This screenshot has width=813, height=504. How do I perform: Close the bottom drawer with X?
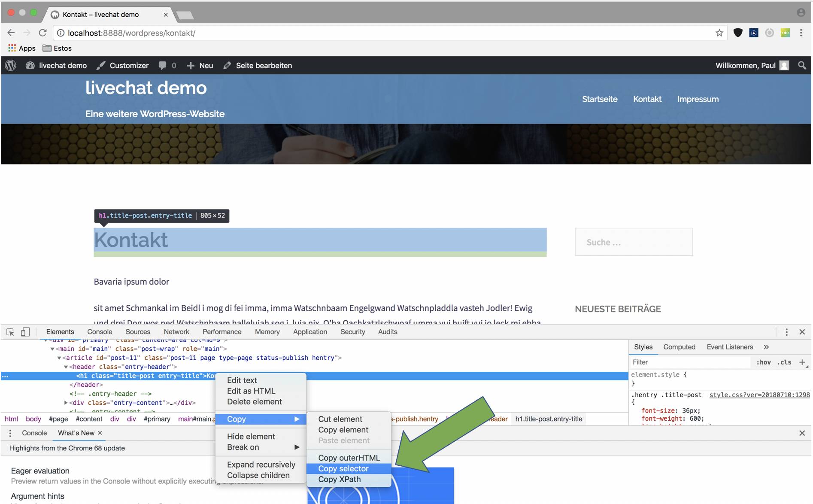[802, 433]
